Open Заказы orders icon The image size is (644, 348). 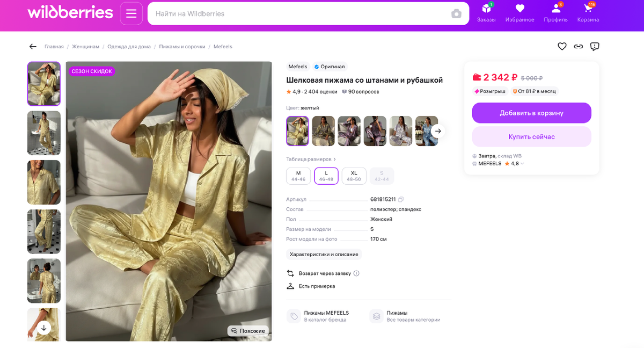point(486,13)
